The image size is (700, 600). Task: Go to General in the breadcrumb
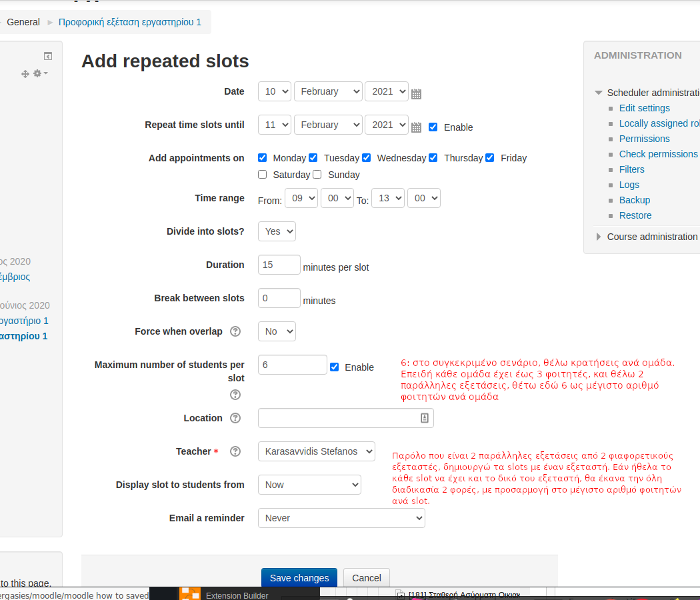pos(23,22)
